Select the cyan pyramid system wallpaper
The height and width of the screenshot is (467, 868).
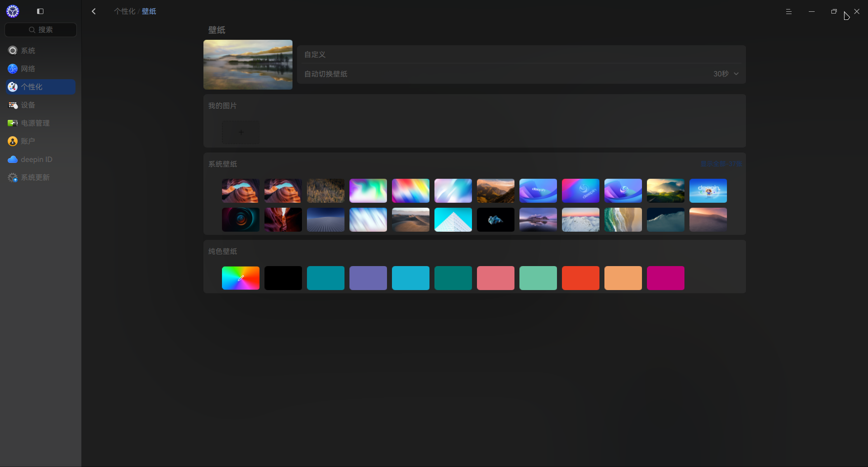coord(453,219)
